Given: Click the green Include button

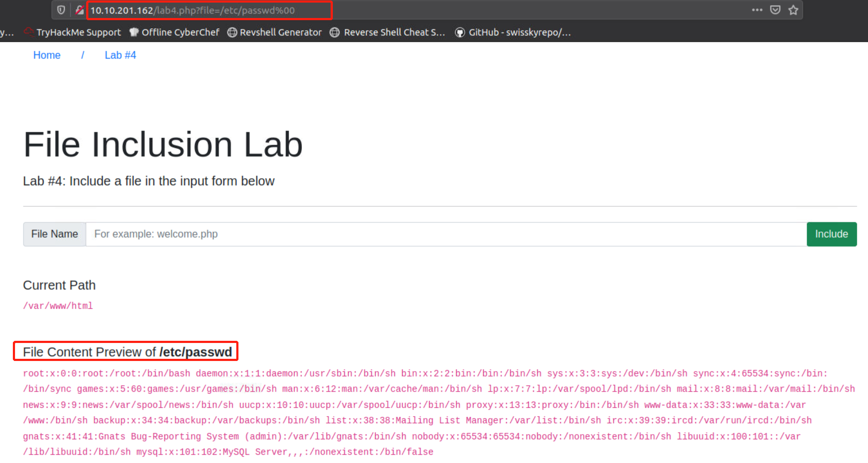Looking at the screenshot, I should 831,234.
